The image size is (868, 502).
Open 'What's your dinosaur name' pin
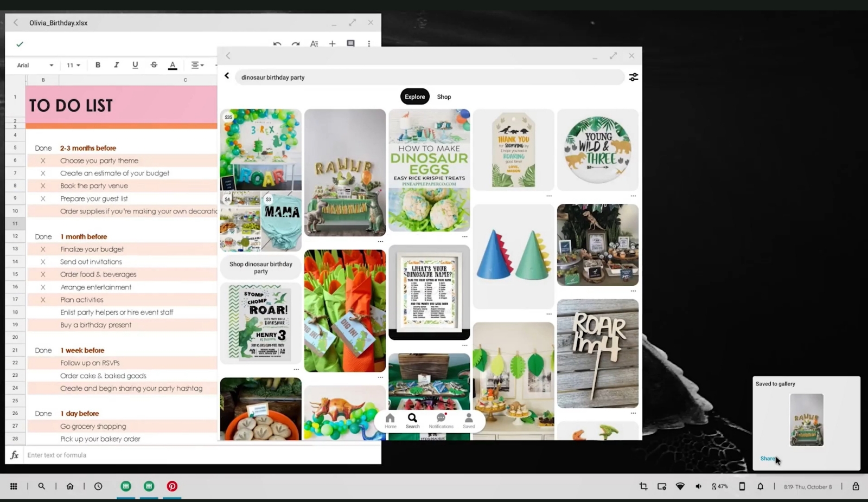[x=429, y=292]
